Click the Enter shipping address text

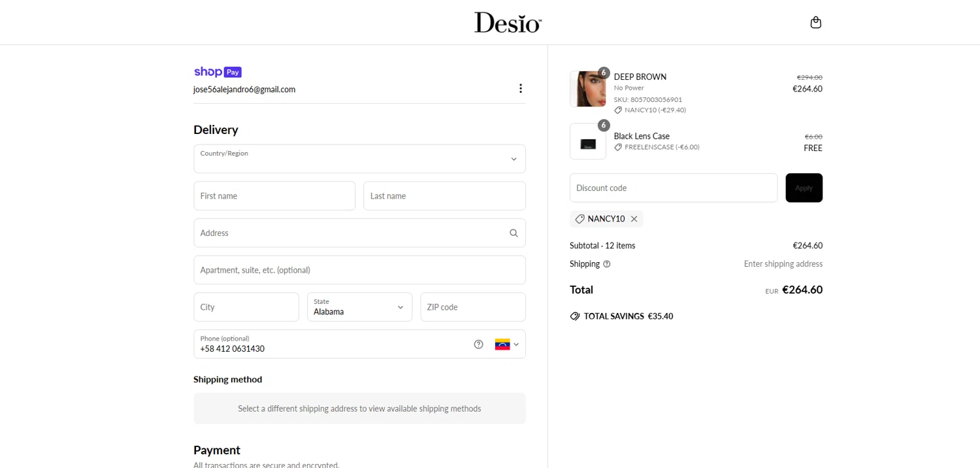[x=783, y=264]
